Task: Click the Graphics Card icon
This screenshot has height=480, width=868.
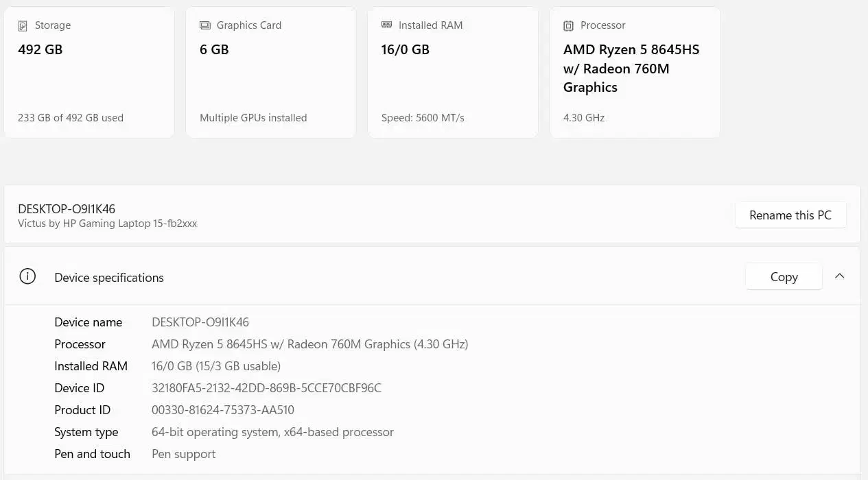Action: (204, 26)
